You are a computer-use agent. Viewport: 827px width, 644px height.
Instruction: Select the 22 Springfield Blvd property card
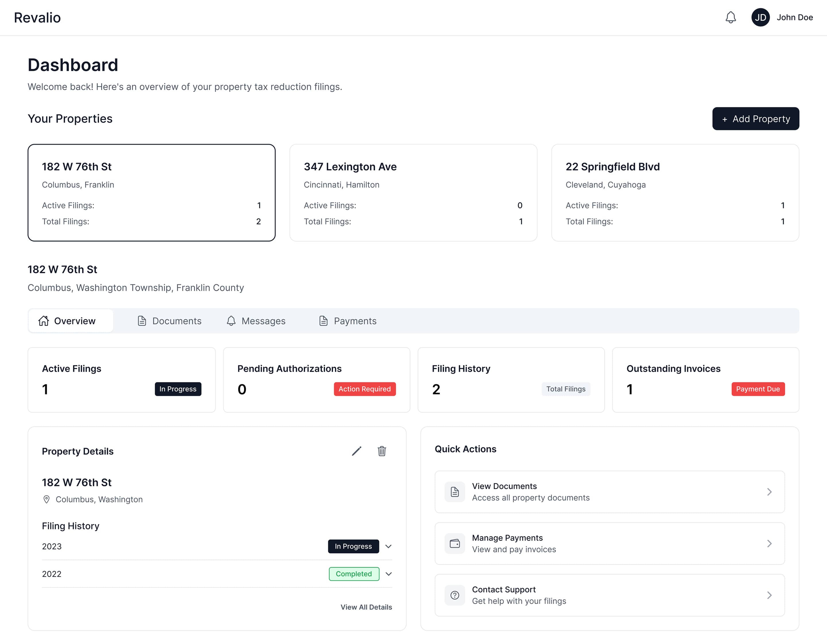[x=675, y=193]
